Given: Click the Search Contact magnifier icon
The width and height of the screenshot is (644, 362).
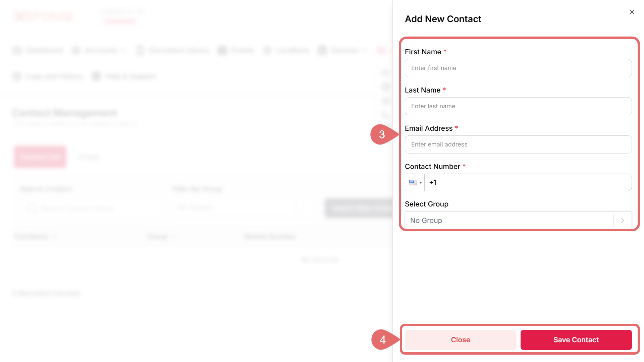Looking at the screenshot, I should (32, 208).
